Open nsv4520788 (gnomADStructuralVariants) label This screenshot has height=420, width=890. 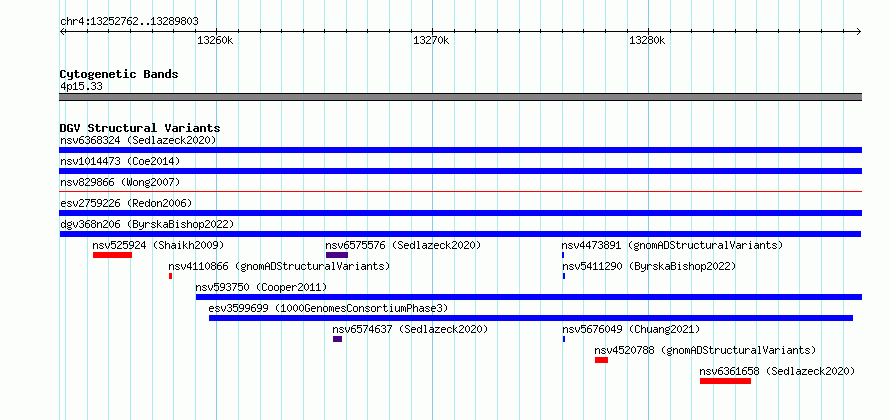coord(705,350)
